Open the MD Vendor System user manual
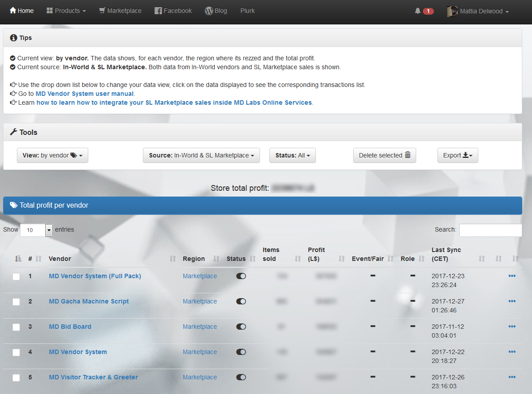 (84, 94)
